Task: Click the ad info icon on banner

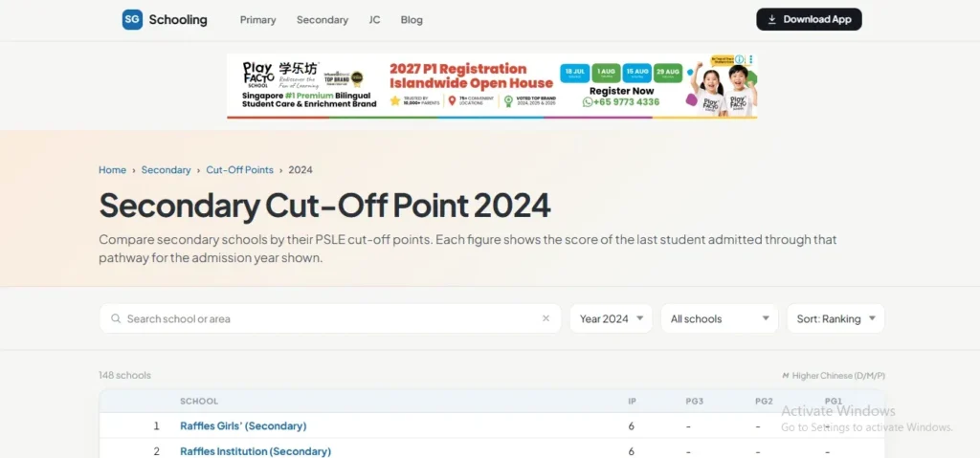Action: coord(740,59)
